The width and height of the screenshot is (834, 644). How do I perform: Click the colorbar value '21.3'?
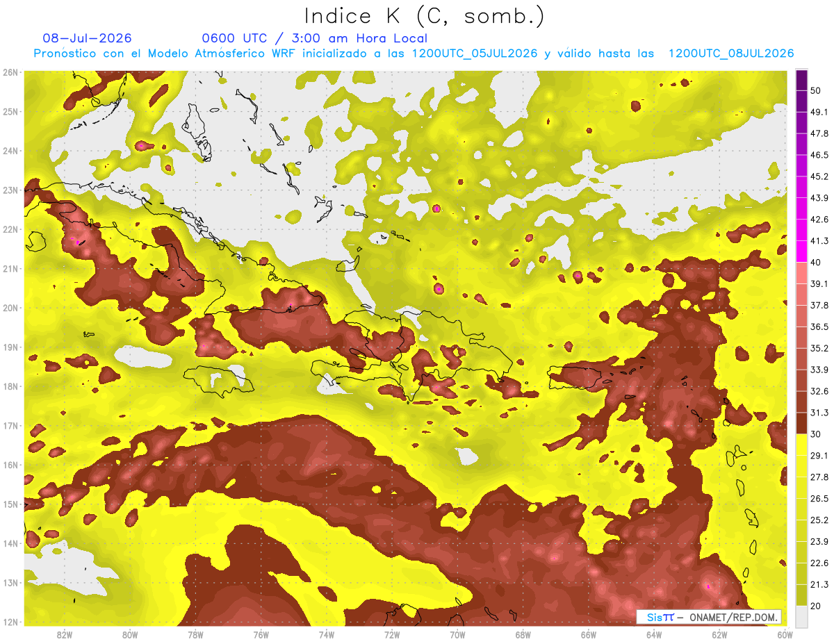pyautogui.click(x=819, y=585)
